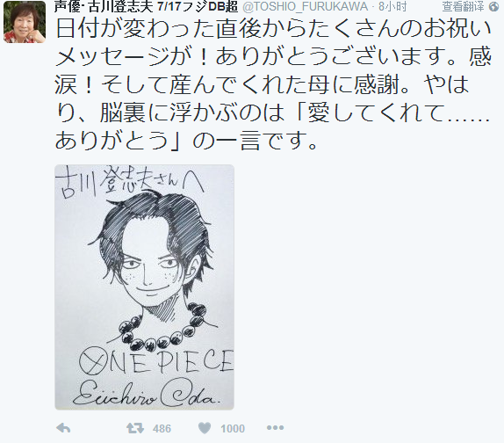Click tweet text line ありがとう」の一言です
The width and height of the screenshot is (504, 443).
[186, 140]
